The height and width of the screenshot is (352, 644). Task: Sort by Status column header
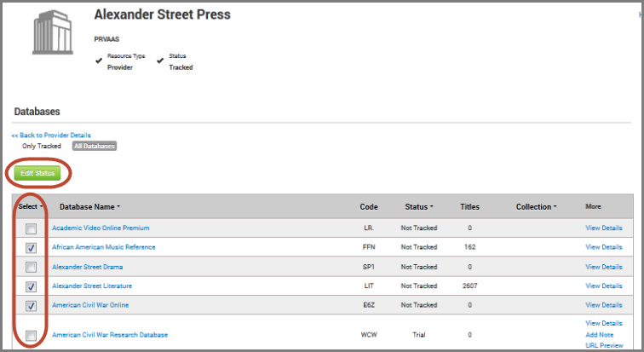coord(419,206)
